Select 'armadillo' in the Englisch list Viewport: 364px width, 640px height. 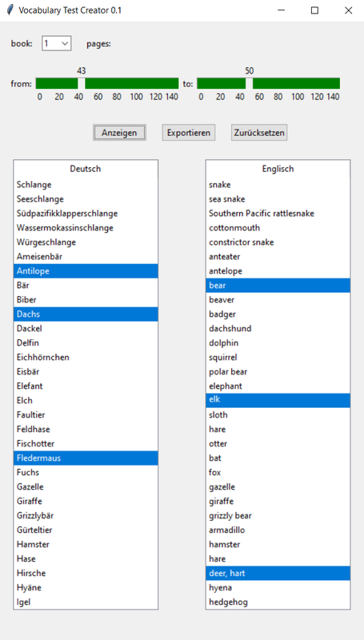278,530
